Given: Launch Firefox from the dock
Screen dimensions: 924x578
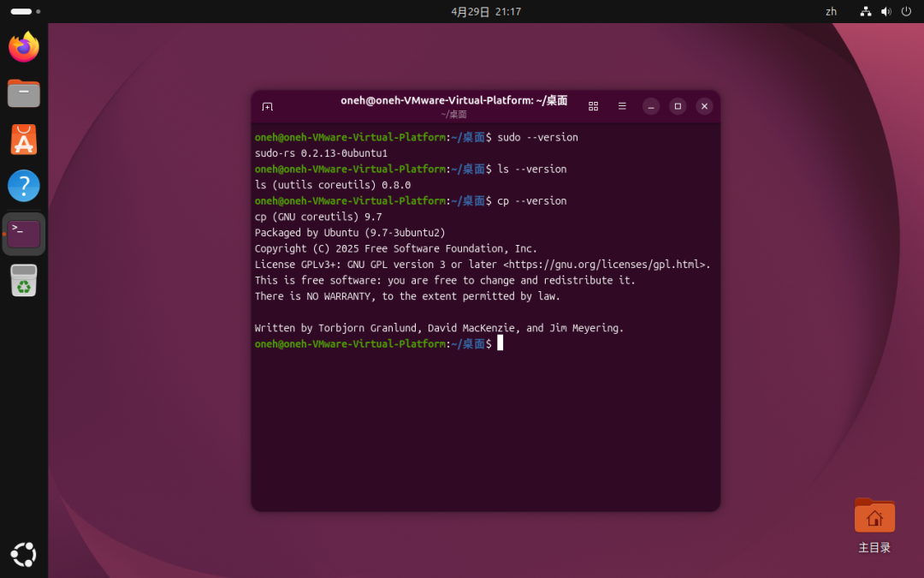Looking at the screenshot, I should pos(24,46).
